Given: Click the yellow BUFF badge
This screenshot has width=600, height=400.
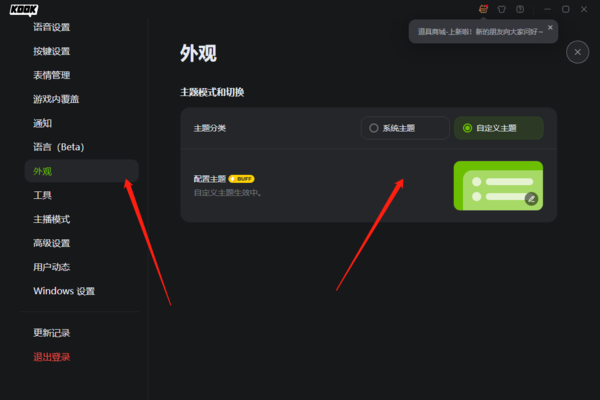Looking at the screenshot, I should (241, 179).
